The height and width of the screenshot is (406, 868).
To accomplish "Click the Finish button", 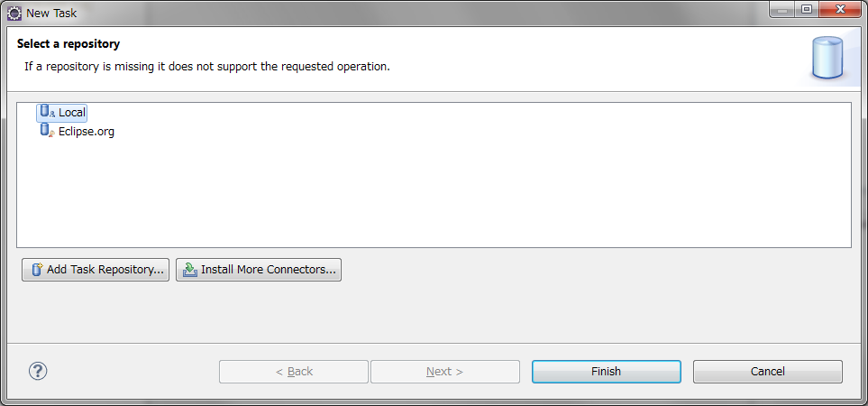I will [x=606, y=372].
